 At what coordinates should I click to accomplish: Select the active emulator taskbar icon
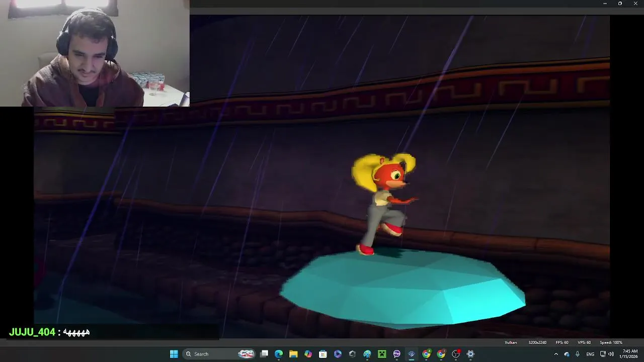tap(412, 354)
